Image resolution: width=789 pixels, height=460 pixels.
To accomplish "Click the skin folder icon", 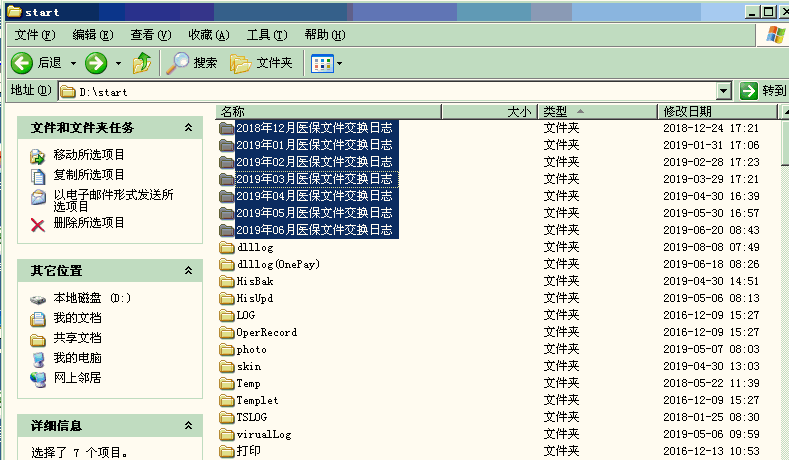I will 227,366.
